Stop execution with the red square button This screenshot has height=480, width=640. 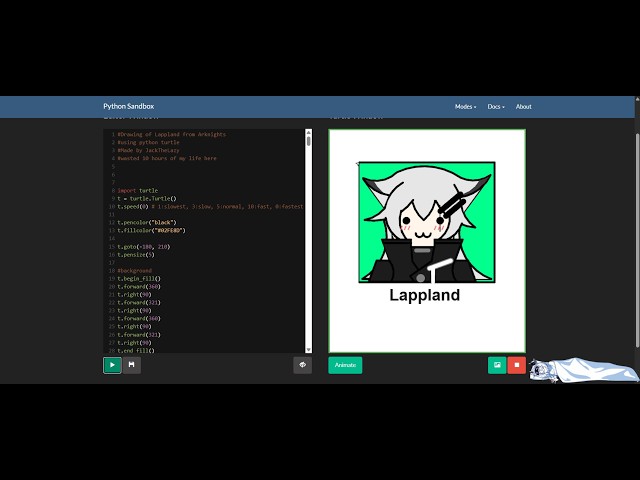(x=517, y=365)
